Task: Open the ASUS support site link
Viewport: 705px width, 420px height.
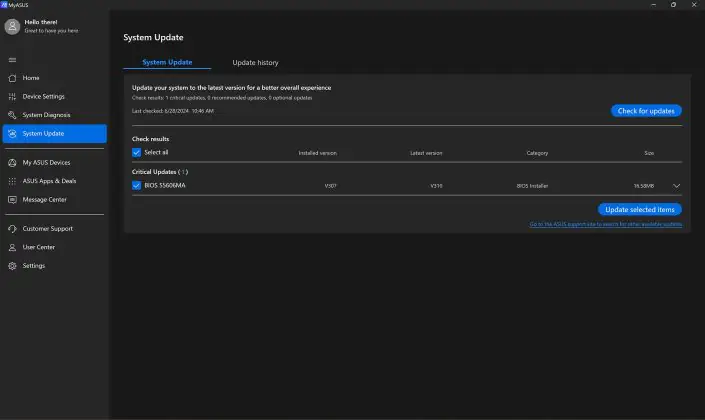Action: coord(606,224)
